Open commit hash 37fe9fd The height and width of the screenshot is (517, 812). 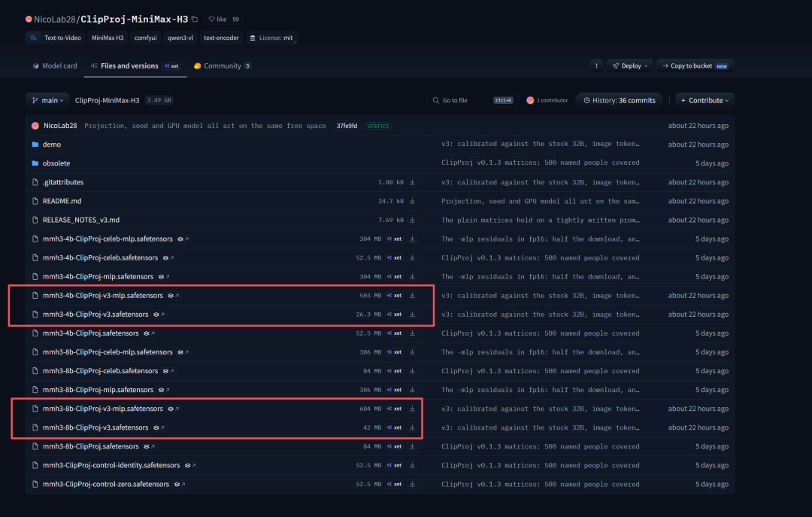click(x=347, y=126)
